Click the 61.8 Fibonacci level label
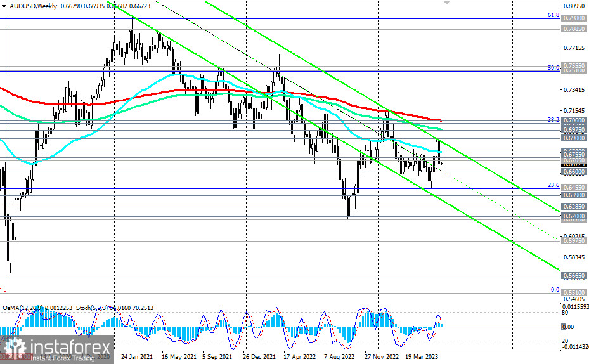 [553, 15]
